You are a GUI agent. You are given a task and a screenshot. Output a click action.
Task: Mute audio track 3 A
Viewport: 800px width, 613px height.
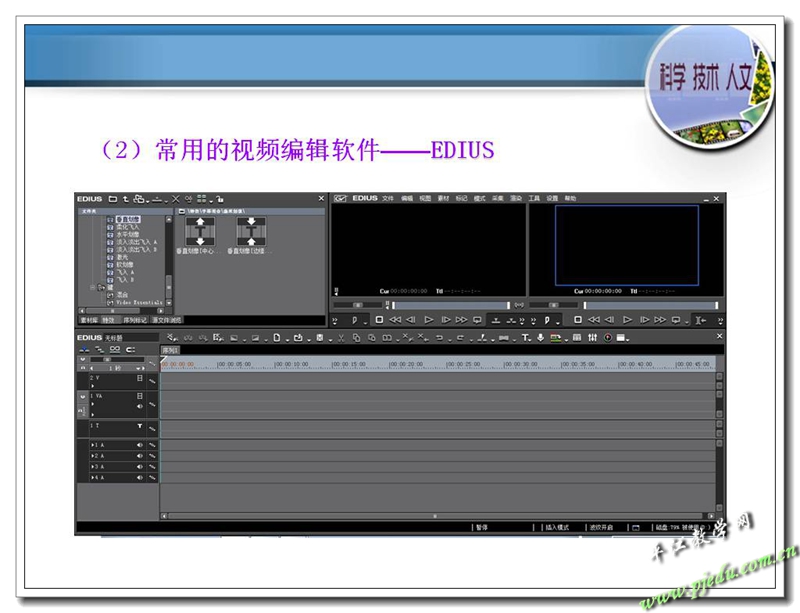[140, 467]
